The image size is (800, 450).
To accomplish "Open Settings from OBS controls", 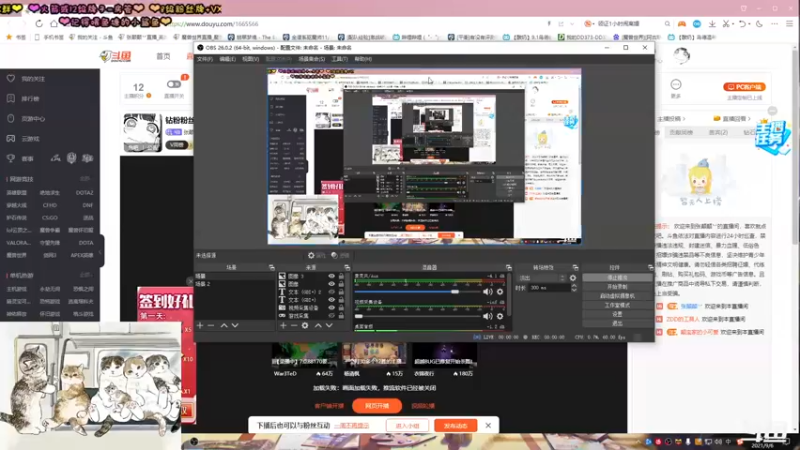I will point(617,314).
